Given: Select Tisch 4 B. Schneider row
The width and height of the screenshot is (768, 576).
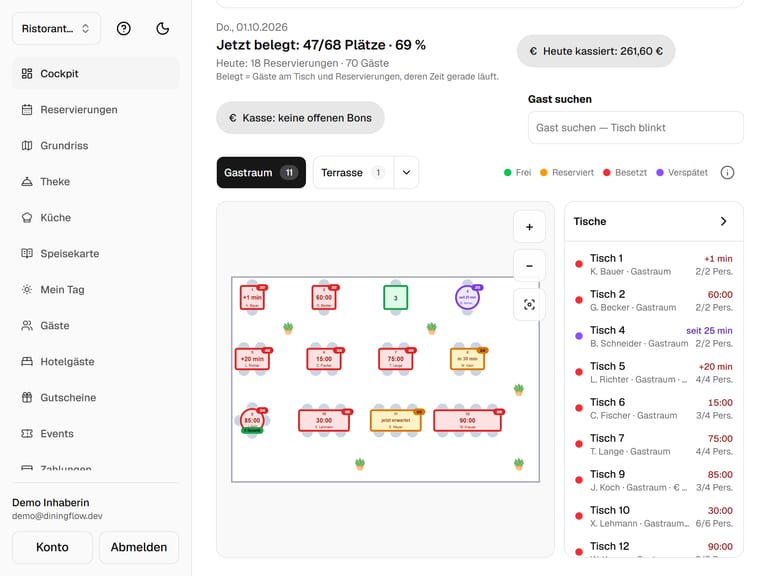Looking at the screenshot, I should pos(654,336).
